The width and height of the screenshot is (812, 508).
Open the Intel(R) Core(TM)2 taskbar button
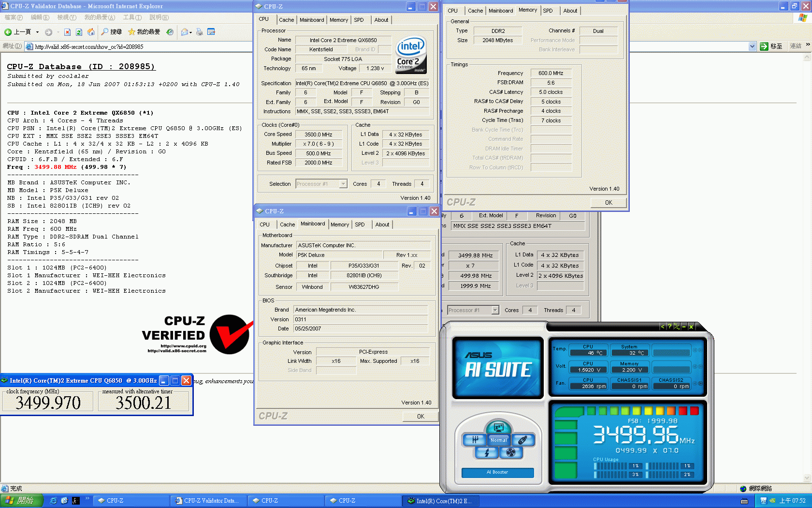click(440, 501)
